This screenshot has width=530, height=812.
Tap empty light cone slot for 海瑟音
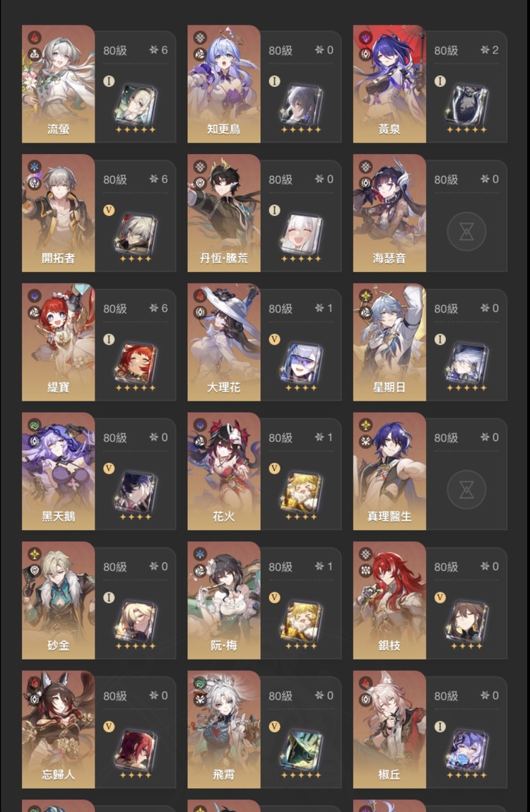click(466, 231)
